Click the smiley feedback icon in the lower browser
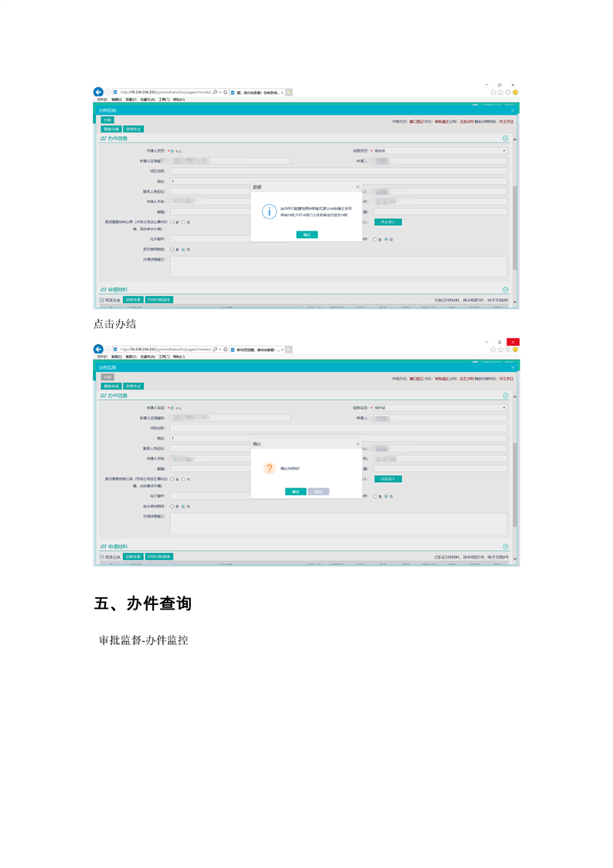613x868 pixels. [x=515, y=349]
